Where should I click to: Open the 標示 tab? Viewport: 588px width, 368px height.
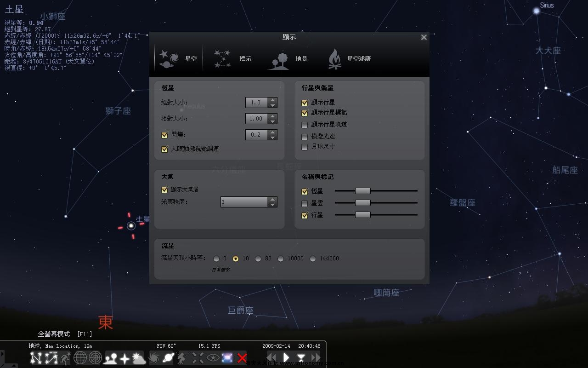(x=232, y=59)
